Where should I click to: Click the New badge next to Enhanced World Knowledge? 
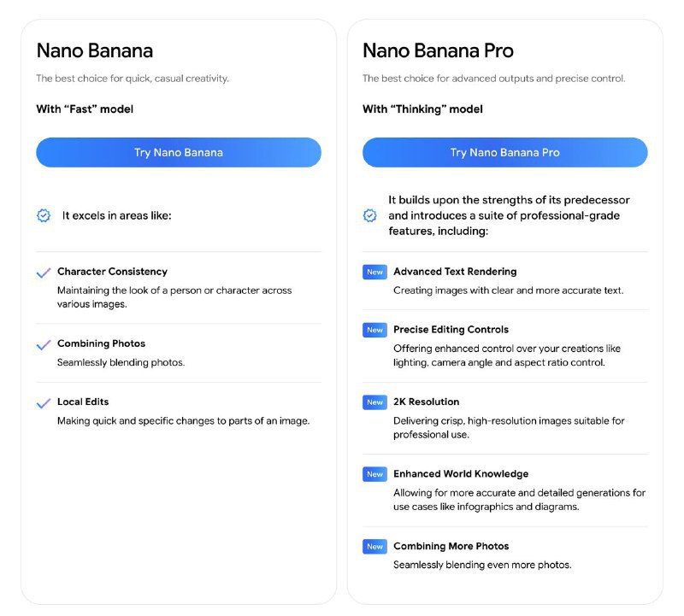pos(374,474)
